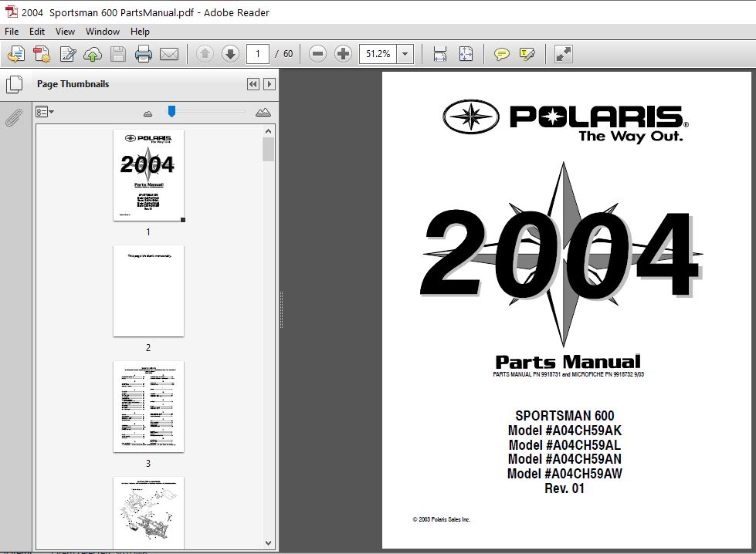Image resolution: width=756 pixels, height=554 pixels.
Task: Go to previous page up arrow
Action: click(205, 54)
